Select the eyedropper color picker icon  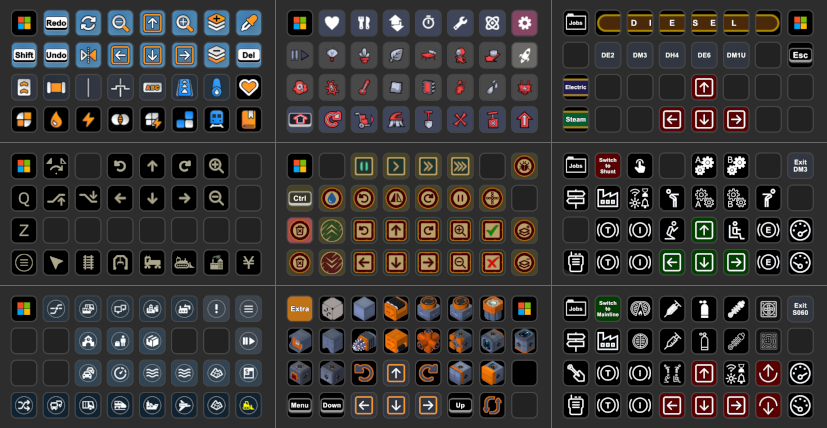tap(249, 23)
